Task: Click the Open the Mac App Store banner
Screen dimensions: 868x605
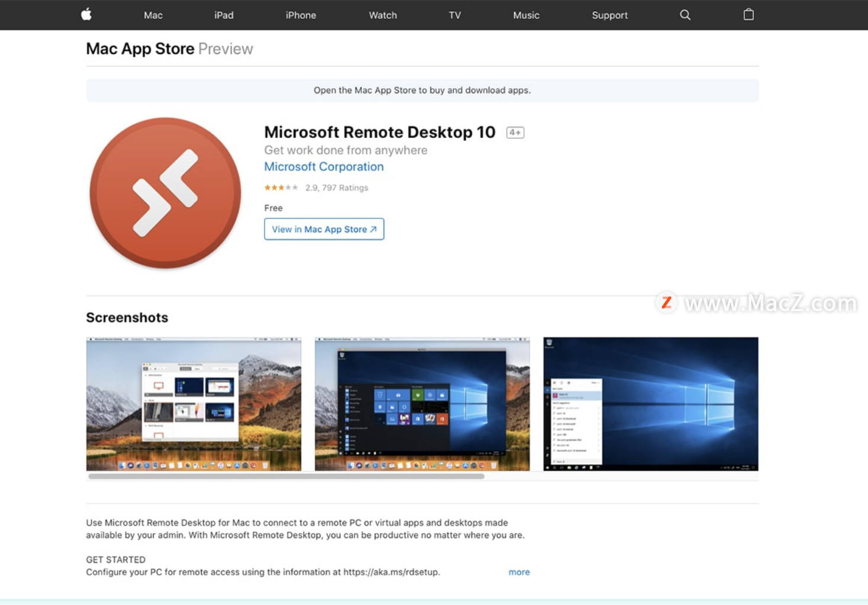Action: click(422, 90)
